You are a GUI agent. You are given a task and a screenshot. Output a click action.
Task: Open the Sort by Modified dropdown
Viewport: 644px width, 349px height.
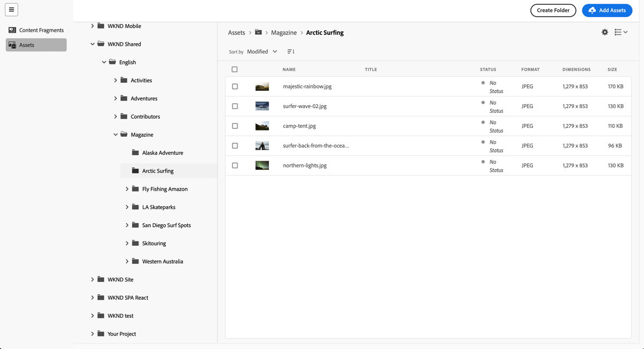pyautogui.click(x=260, y=51)
